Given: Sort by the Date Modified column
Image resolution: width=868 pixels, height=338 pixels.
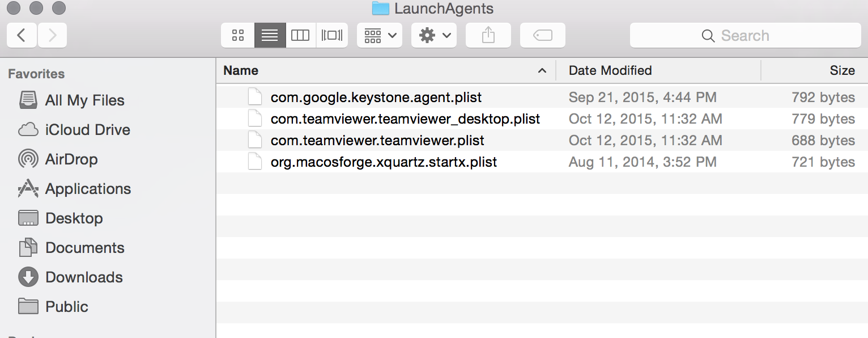Looking at the screenshot, I should tap(610, 70).
